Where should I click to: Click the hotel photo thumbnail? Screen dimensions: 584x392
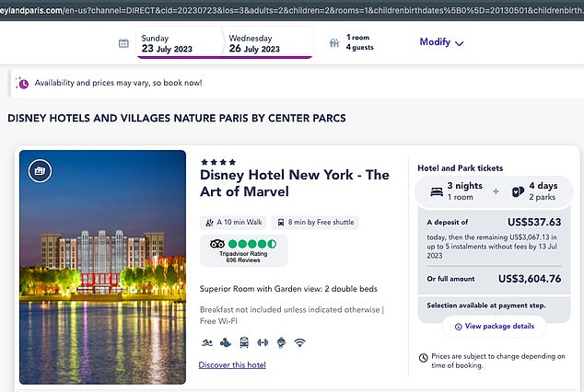[x=102, y=267]
